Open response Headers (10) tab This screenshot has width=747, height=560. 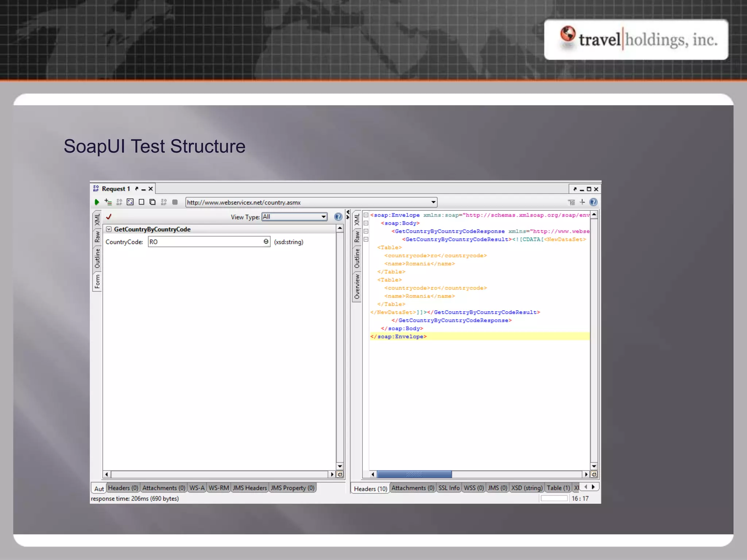pos(370,489)
